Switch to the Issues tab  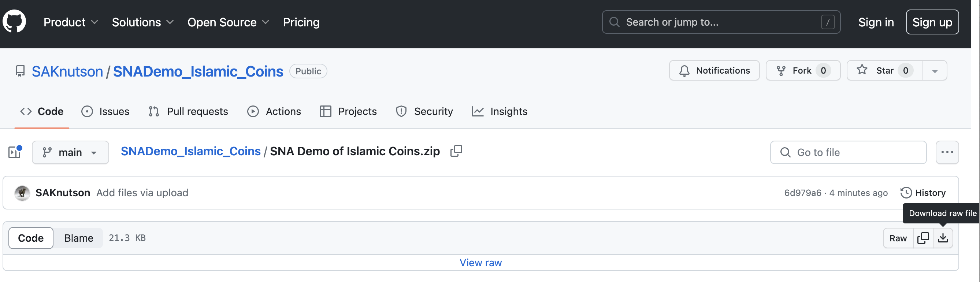[105, 111]
